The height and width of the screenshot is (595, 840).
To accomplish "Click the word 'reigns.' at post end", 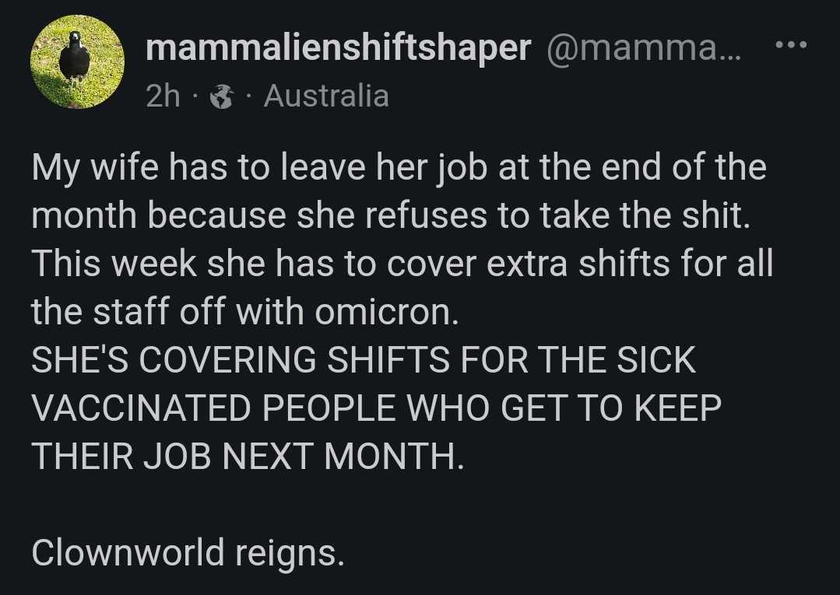I will [289, 555].
